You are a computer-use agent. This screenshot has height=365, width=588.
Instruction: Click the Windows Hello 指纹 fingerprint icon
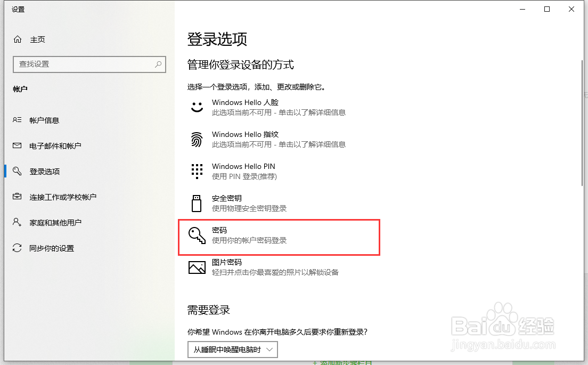click(197, 139)
